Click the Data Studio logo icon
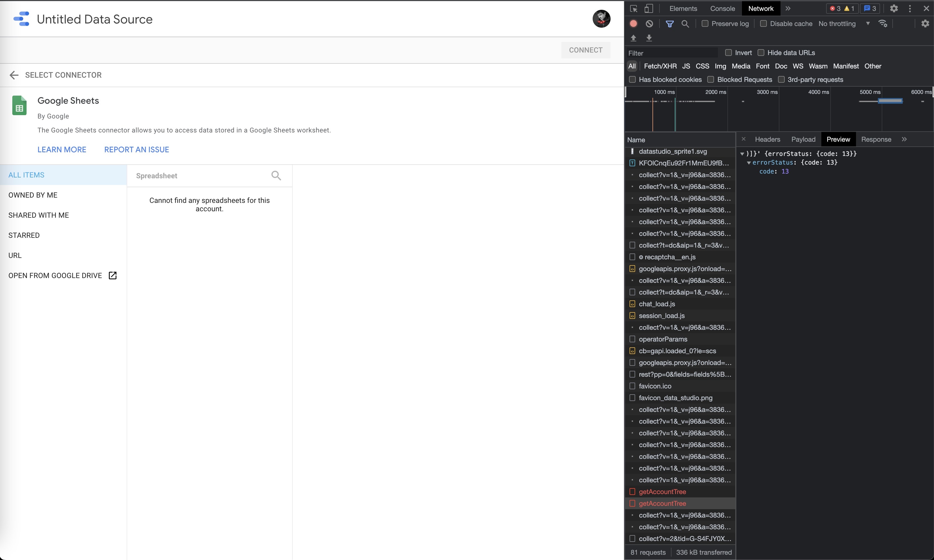This screenshot has height=560, width=934. click(22, 19)
